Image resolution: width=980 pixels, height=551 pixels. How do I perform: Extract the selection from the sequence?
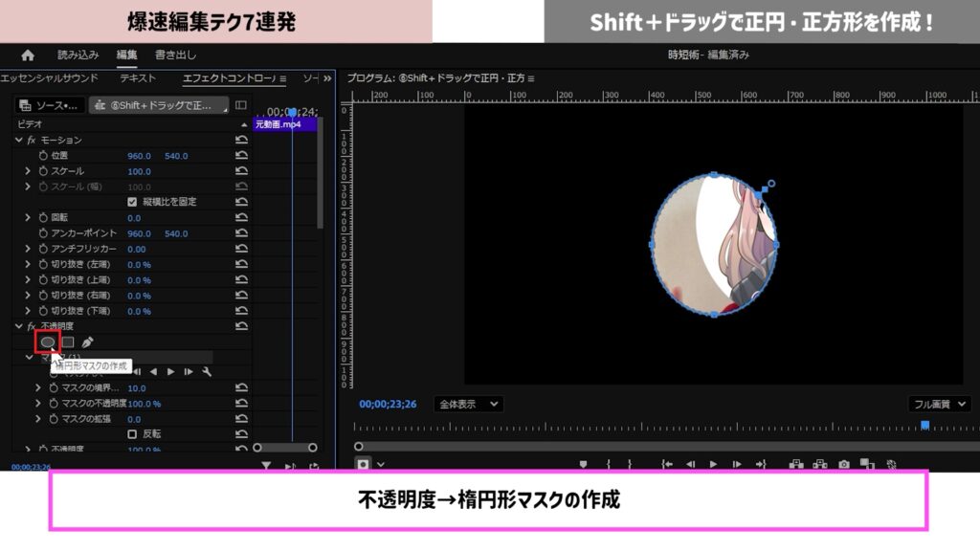click(x=820, y=464)
